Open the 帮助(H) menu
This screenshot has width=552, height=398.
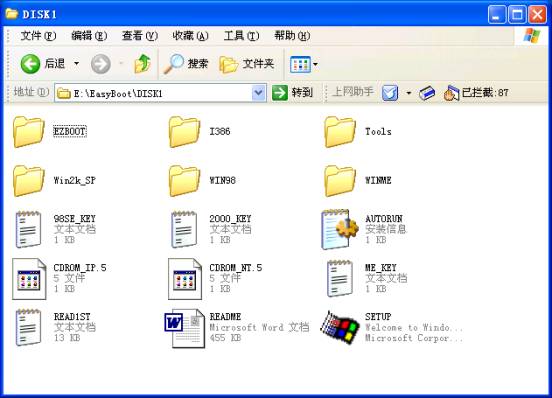pos(292,36)
